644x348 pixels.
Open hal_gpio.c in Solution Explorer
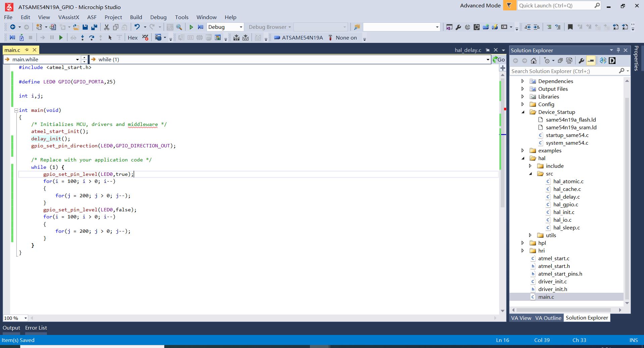pyautogui.click(x=566, y=204)
